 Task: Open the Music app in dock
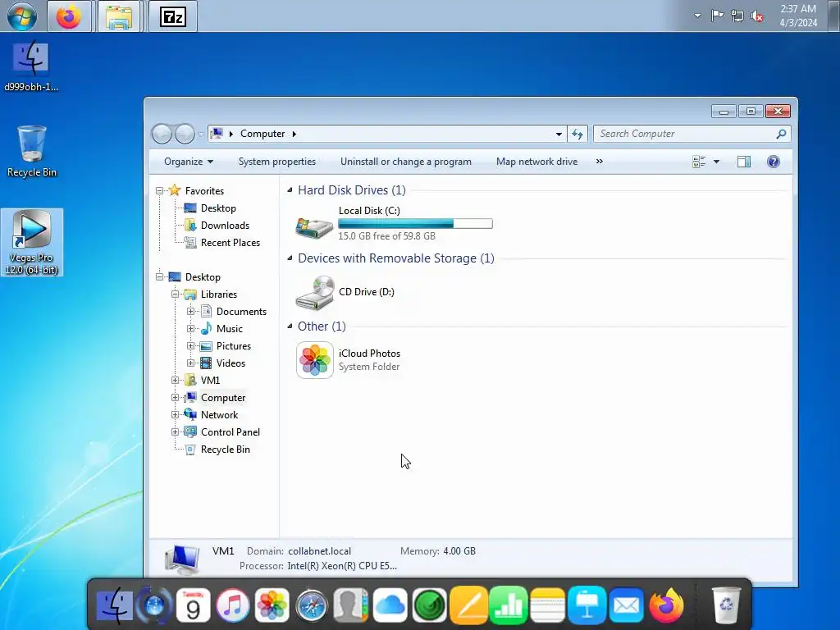pyautogui.click(x=232, y=606)
